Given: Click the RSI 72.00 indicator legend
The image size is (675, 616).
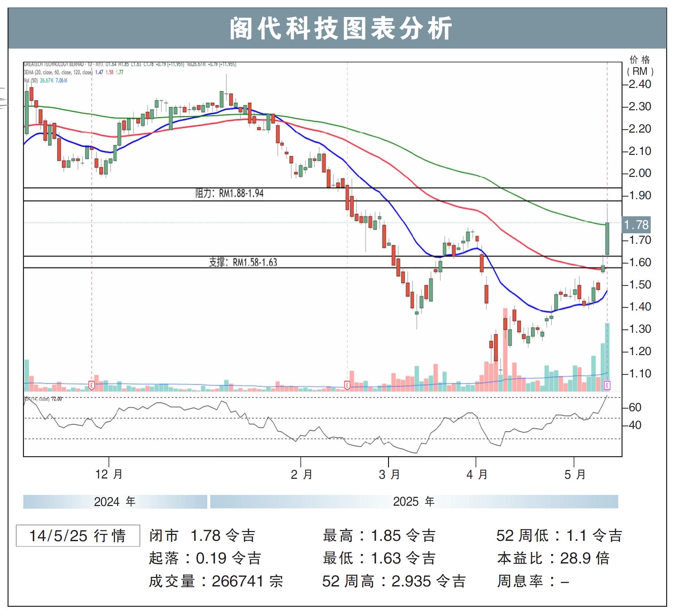Looking at the screenshot, I should pos(44,399).
